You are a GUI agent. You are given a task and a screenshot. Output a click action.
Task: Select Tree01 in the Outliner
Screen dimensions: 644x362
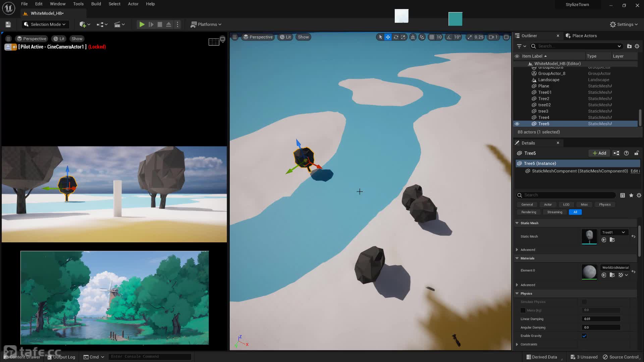pyautogui.click(x=575, y=93)
